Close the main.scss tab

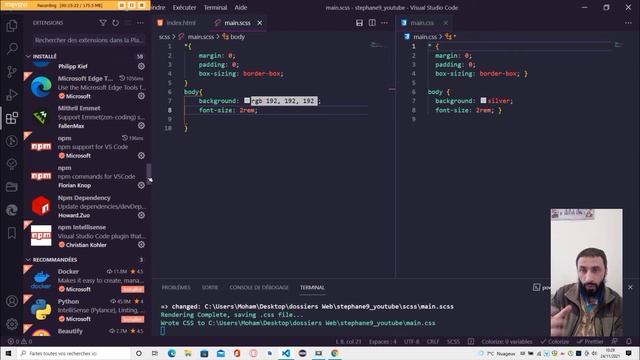[x=260, y=23]
